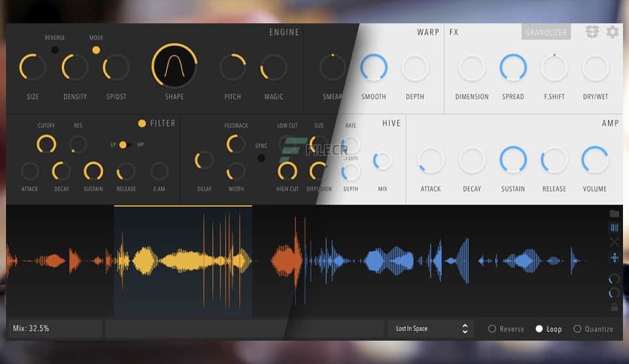Click the VOLUME knob
The image size is (629, 364).
coord(595,160)
